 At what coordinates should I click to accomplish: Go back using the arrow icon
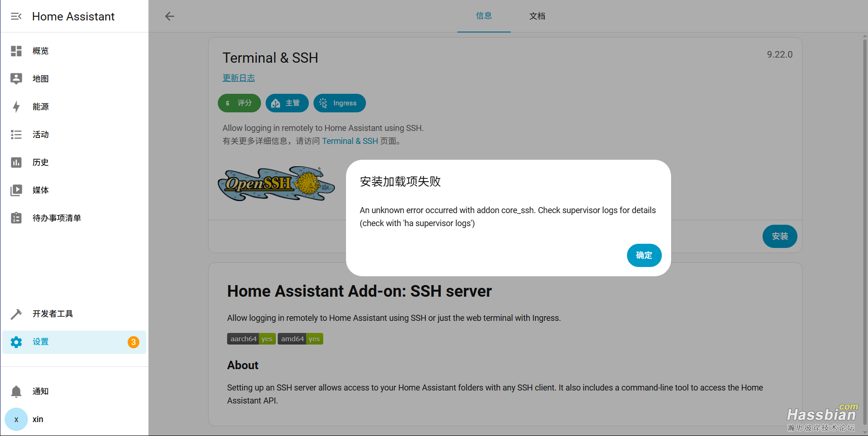pos(170,16)
